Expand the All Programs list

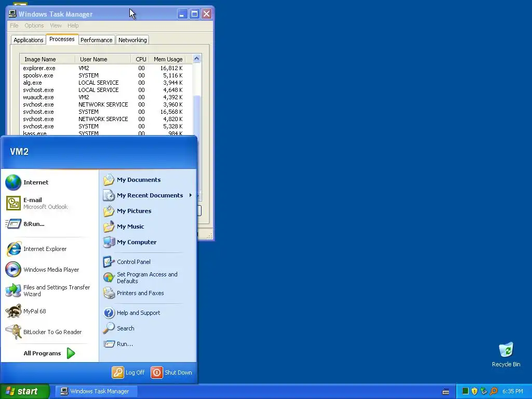click(49, 353)
